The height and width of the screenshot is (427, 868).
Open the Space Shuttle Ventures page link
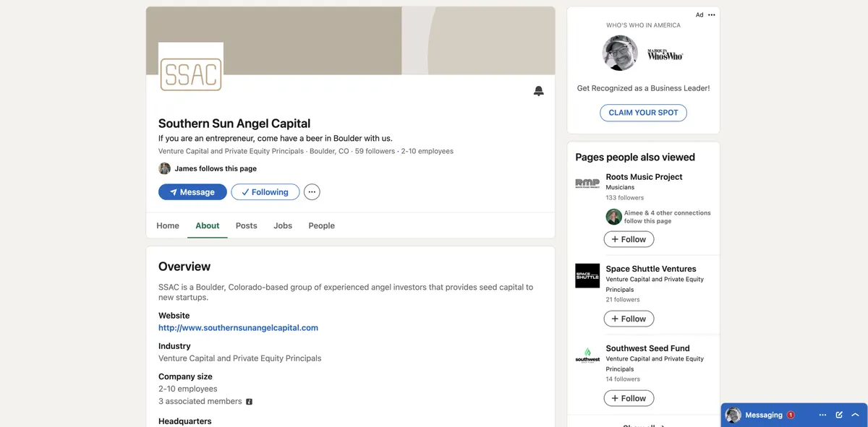pos(651,269)
